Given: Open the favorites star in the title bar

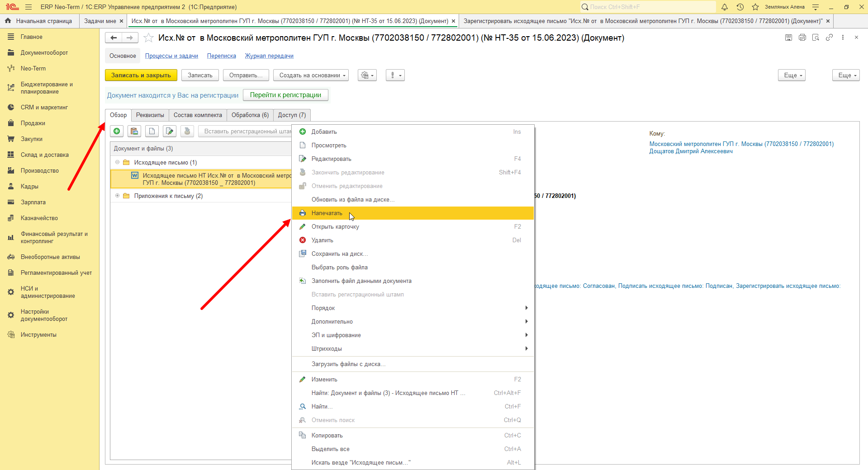Looking at the screenshot, I should [x=755, y=7].
